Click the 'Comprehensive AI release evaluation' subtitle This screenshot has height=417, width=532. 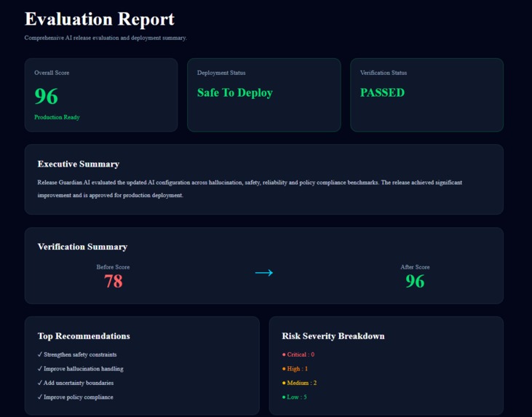tap(106, 38)
